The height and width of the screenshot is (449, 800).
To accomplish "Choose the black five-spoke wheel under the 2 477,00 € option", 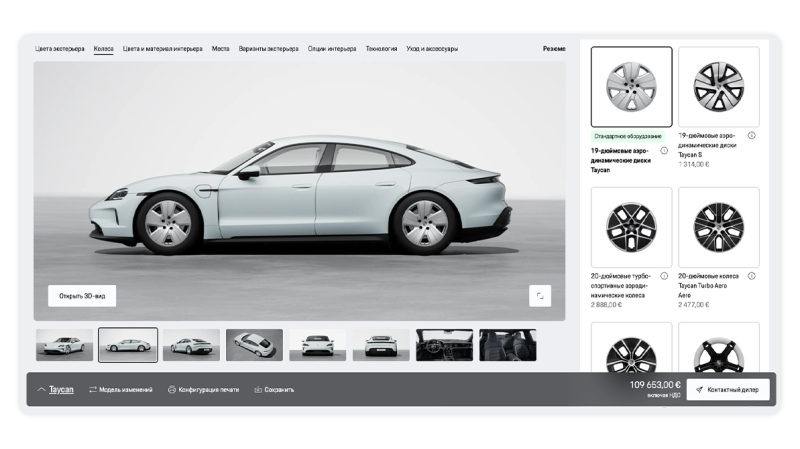I will [719, 347].
